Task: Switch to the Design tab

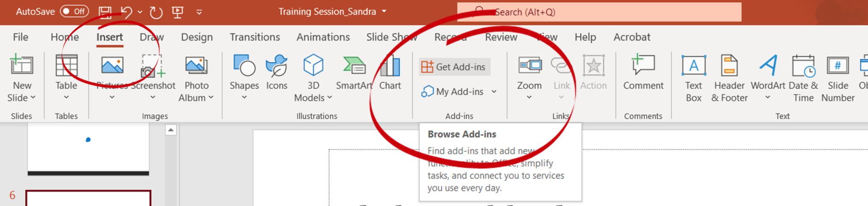Action: tap(197, 37)
